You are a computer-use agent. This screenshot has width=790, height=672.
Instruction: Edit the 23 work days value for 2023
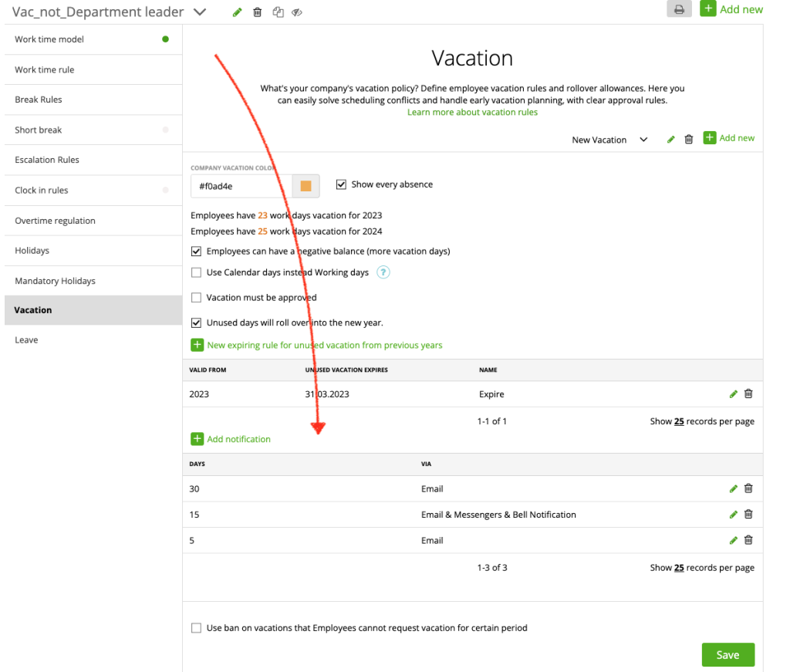262,215
